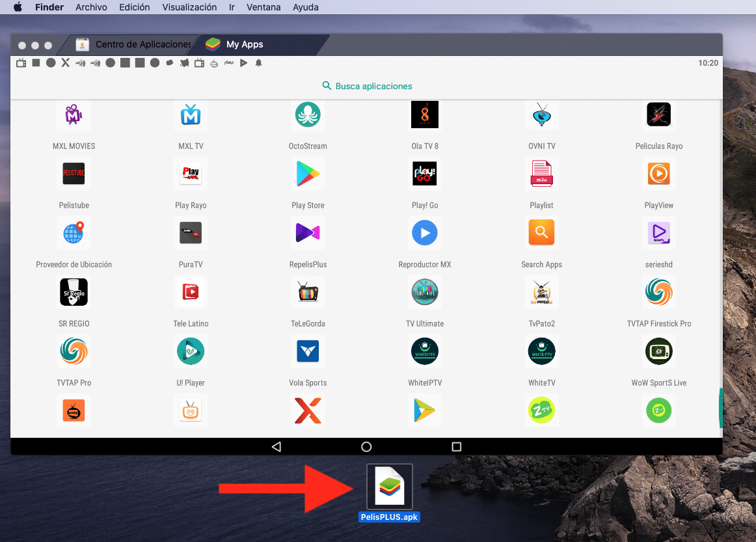Launch the Tele Latino app
Viewport: 756px width, 542px height.
(191, 292)
